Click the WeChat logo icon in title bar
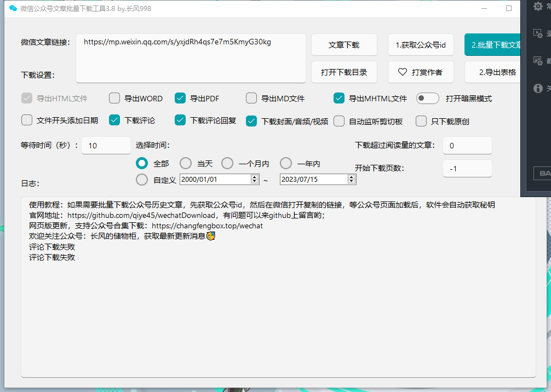 point(13,8)
